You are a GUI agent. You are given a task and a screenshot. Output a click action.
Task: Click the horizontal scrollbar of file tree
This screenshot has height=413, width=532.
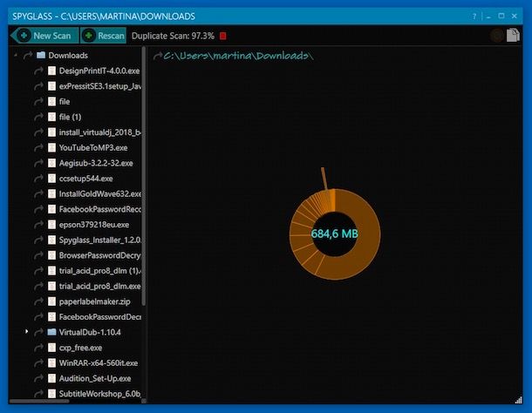(39, 401)
